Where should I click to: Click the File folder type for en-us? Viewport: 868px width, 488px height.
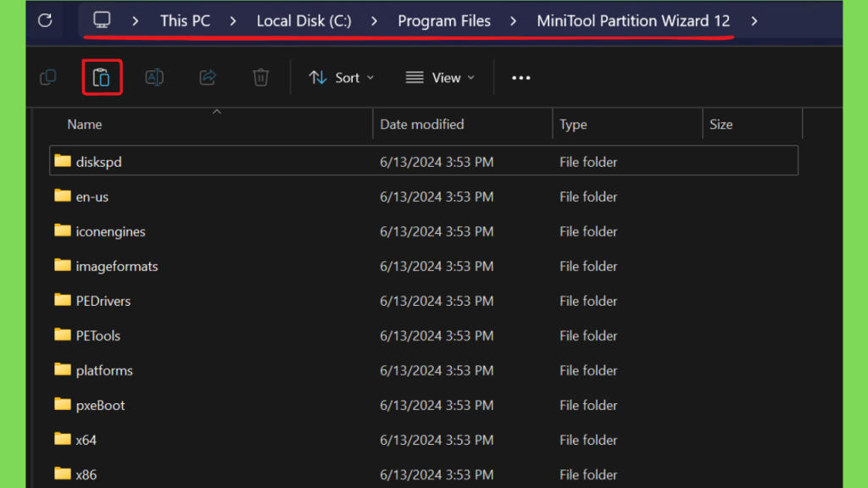coord(588,197)
